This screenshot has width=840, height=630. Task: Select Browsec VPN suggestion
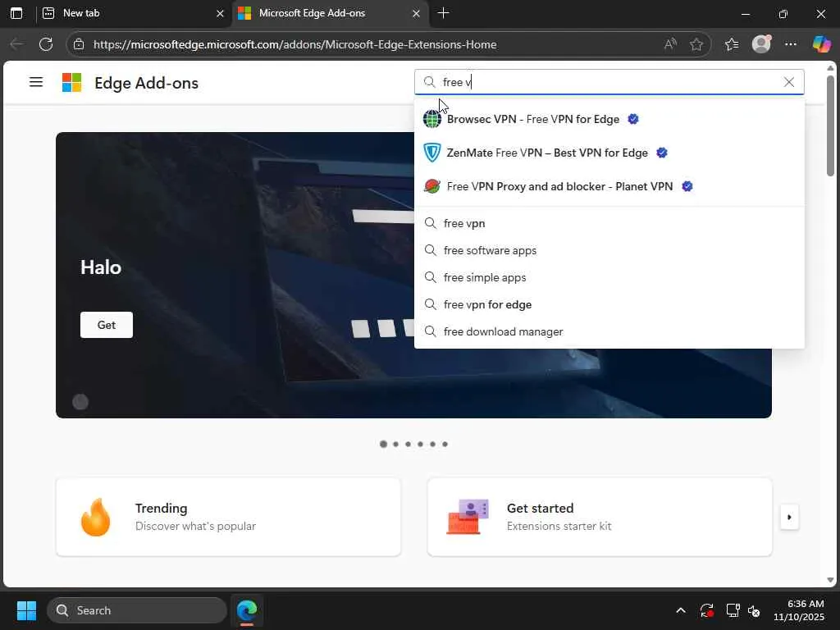click(609, 119)
